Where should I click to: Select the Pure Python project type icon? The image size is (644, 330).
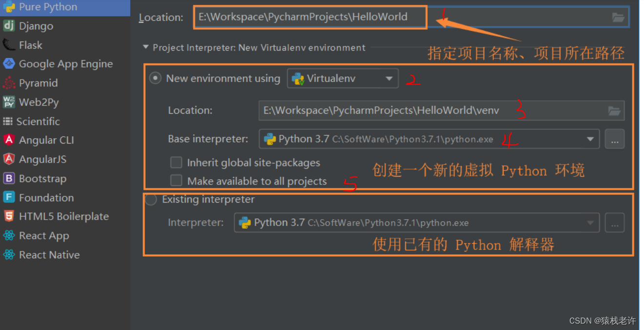click(9, 7)
